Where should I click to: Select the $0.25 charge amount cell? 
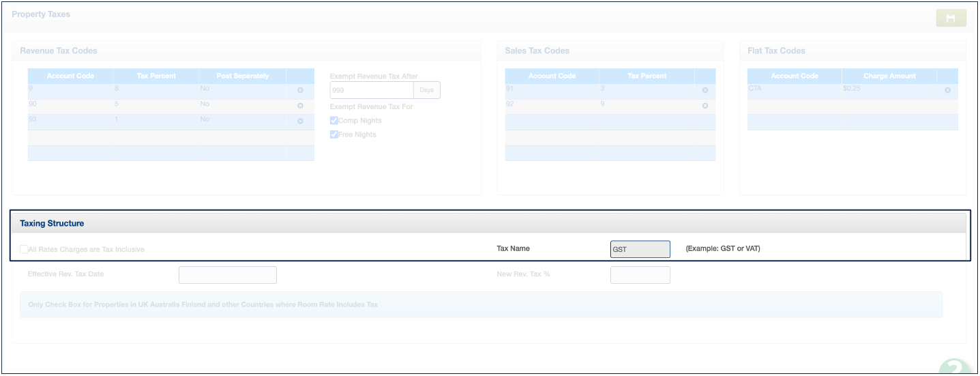889,89
